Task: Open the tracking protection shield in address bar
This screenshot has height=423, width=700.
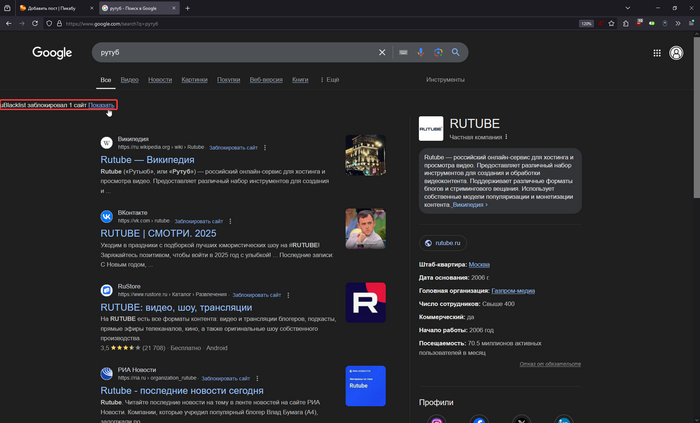Action: click(x=49, y=24)
